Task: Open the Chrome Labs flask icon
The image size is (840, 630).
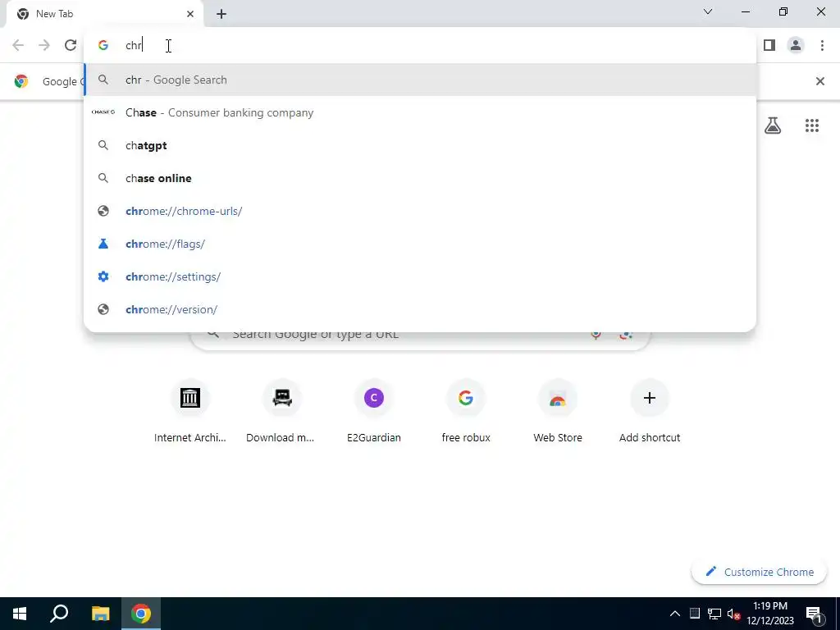Action: click(773, 126)
